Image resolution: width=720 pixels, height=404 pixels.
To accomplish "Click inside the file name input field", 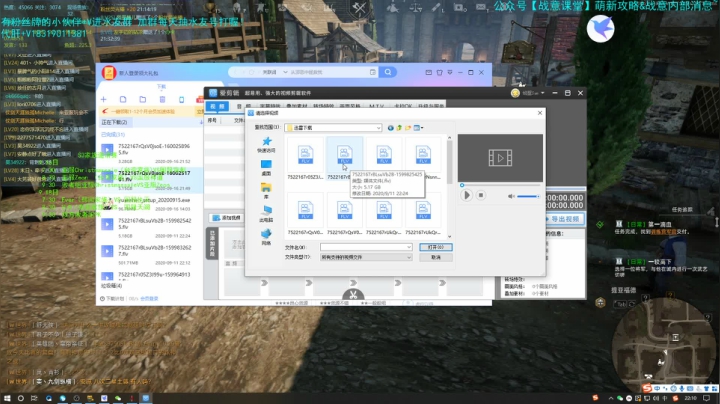I will coord(363,247).
